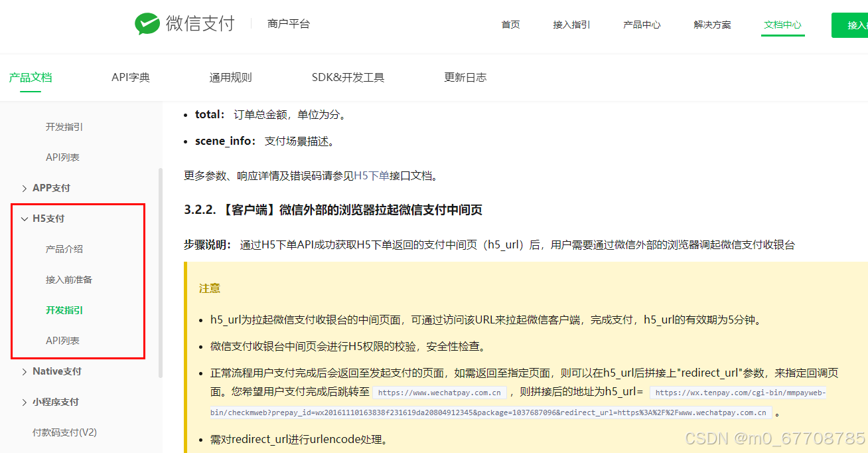Switch to the 更新日志 tab
The height and width of the screenshot is (453, 868).
pos(465,77)
